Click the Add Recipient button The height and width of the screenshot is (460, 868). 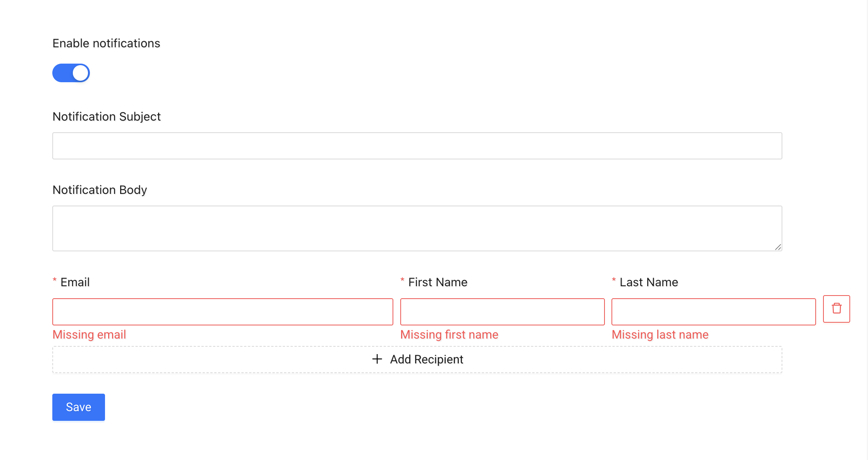click(417, 359)
